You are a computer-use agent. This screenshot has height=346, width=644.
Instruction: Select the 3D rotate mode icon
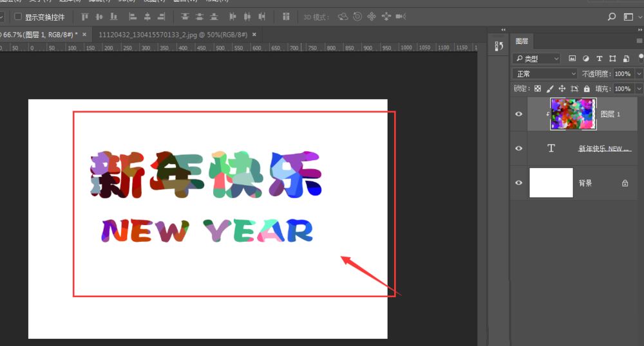(343, 16)
